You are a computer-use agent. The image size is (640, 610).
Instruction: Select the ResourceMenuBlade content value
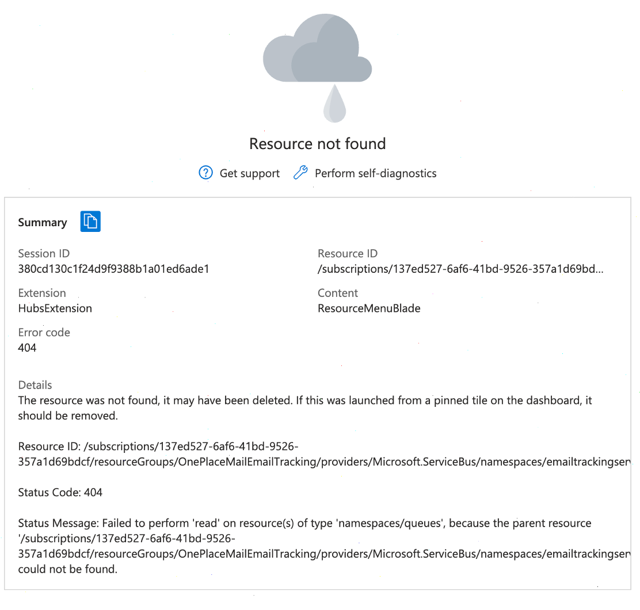(369, 308)
